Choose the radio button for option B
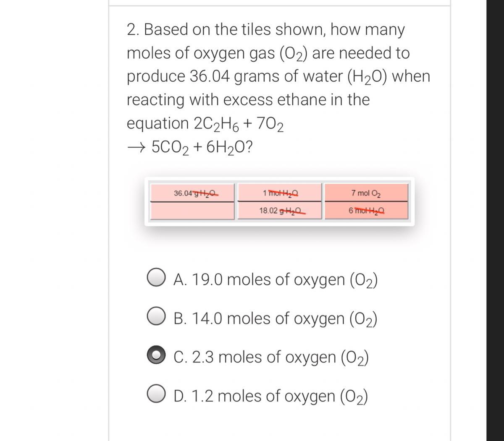The width and height of the screenshot is (504, 441). click(x=156, y=318)
